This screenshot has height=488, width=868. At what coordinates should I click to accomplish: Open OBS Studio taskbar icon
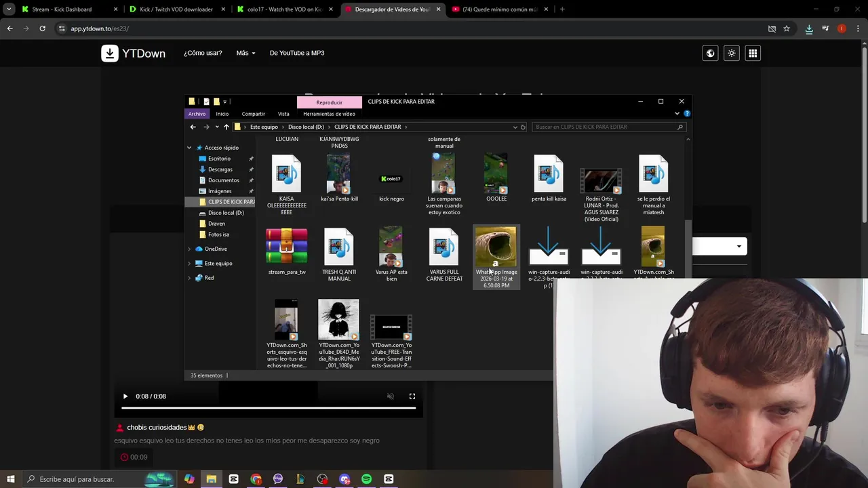coord(322,479)
